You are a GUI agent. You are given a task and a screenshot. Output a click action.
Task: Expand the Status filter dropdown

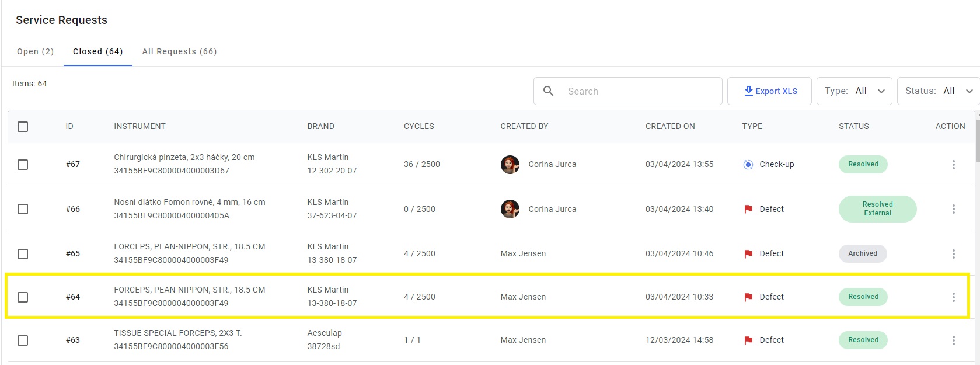939,91
